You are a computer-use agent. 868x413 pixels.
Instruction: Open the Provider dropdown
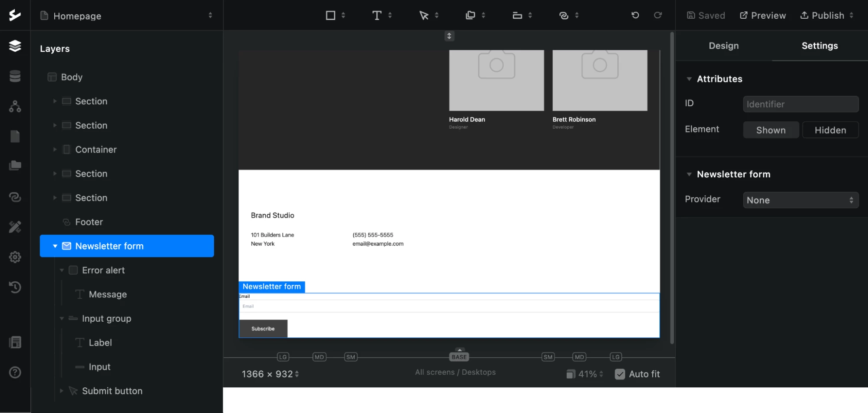pos(800,200)
